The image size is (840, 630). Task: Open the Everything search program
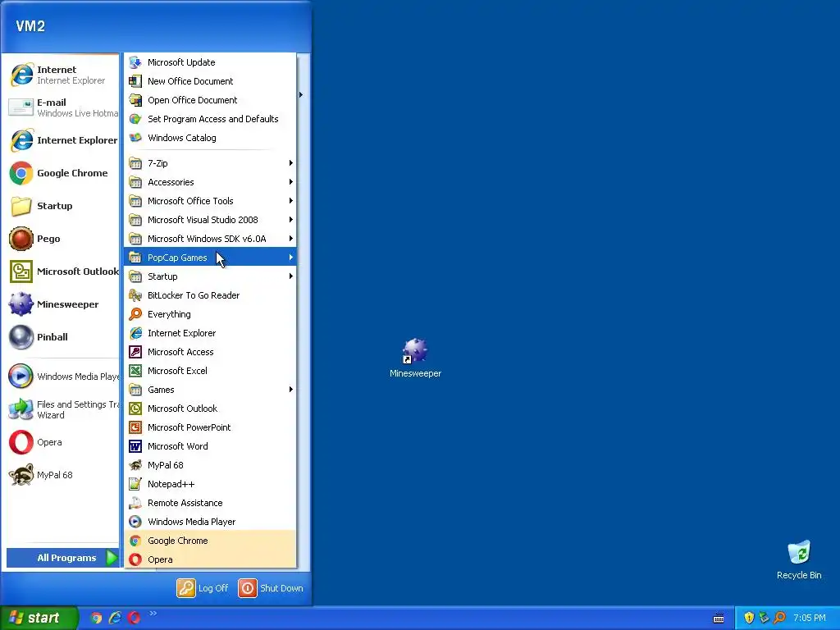pyautogui.click(x=209, y=314)
